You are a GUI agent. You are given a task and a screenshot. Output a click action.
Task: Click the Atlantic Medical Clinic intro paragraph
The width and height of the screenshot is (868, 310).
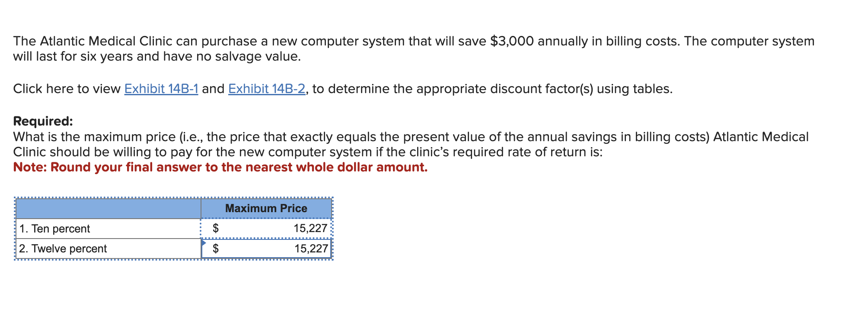[x=303, y=42]
